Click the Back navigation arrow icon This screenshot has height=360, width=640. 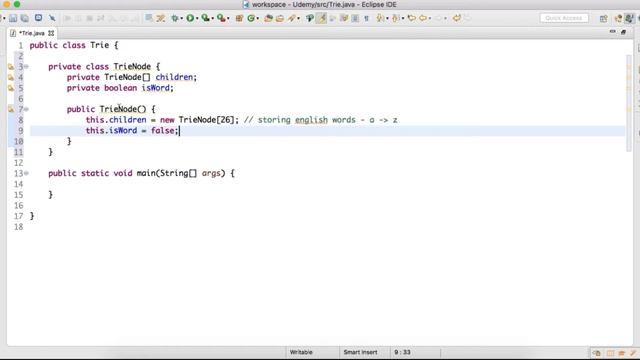(x=423, y=18)
